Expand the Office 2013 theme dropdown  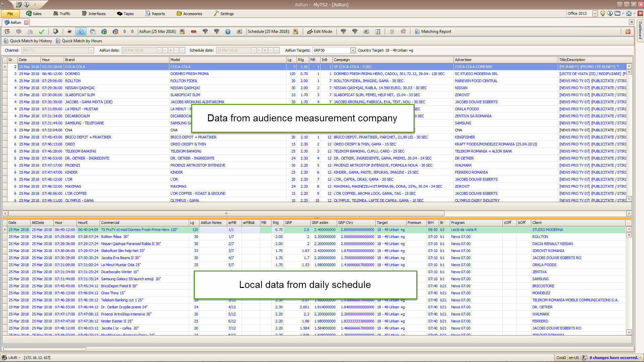pos(595,13)
